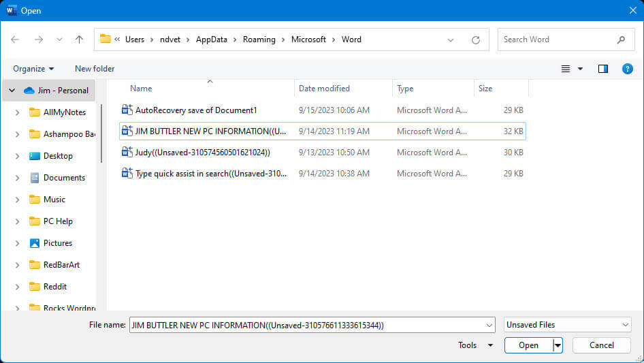Expand the Documents node

(x=17, y=178)
